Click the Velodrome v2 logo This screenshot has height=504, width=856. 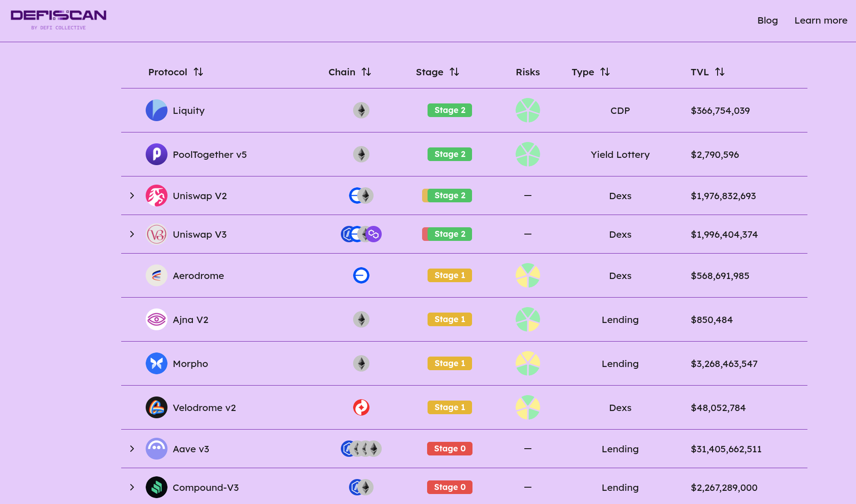click(x=157, y=407)
